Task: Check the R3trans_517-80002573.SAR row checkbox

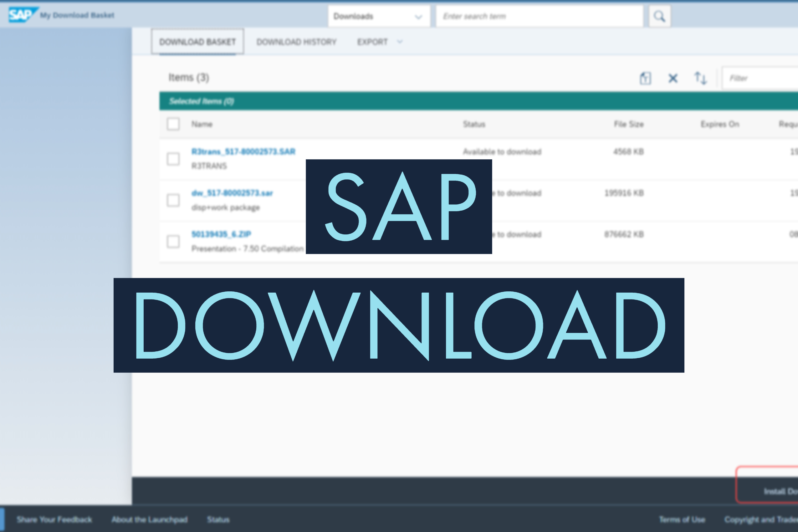Action: click(x=173, y=158)
